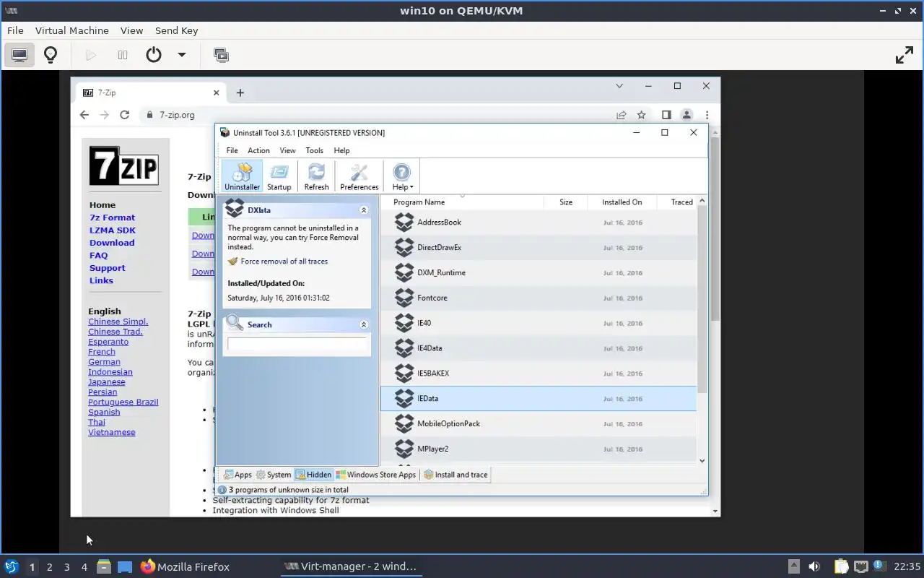Bookmark the page with star icon
This screenshot has height=578, width=924.
click(x=641, y=115)
